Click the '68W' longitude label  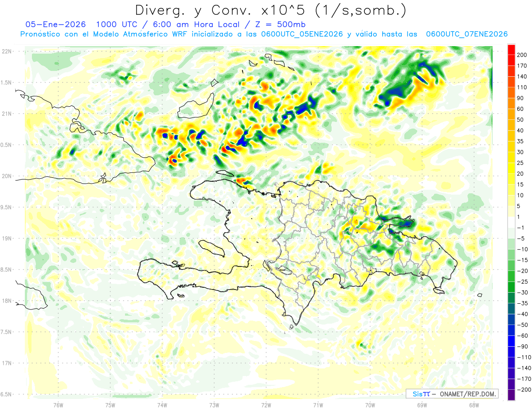pos(474,405)
